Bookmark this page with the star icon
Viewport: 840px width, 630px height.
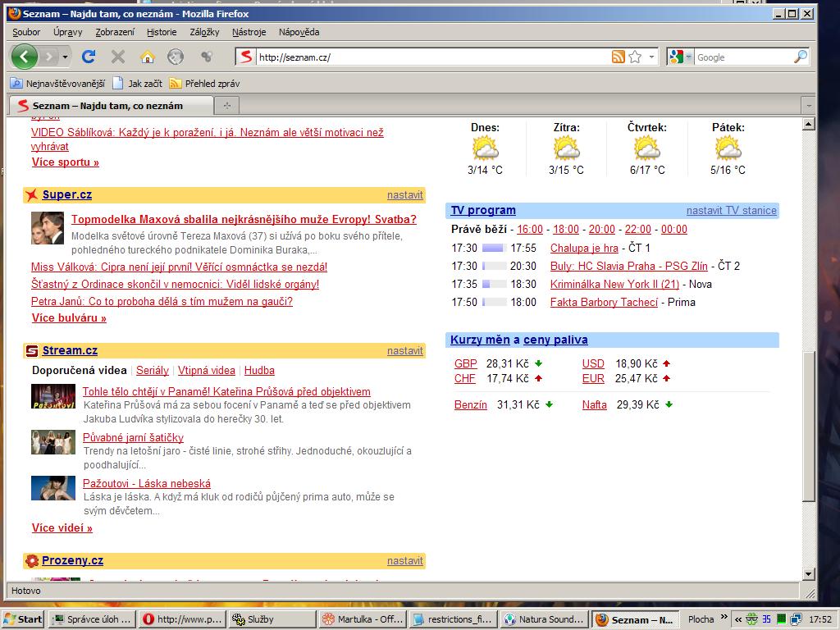[635, 57]
